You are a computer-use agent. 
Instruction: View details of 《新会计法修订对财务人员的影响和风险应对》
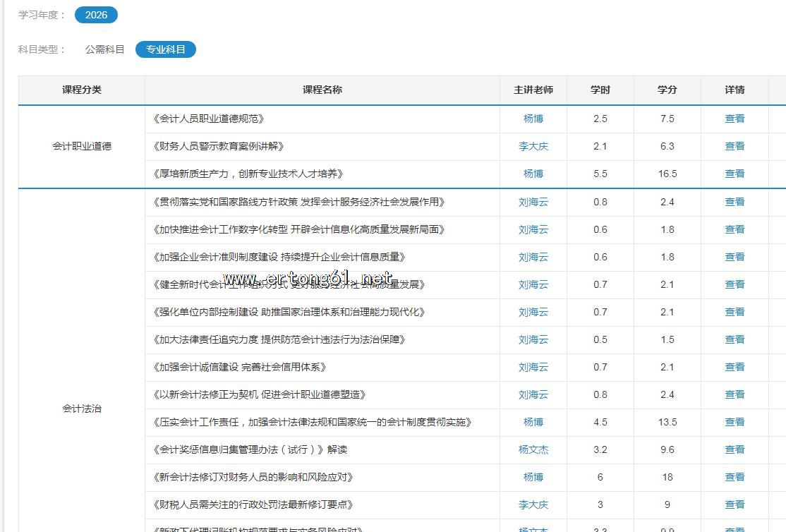tap(734, 477)
